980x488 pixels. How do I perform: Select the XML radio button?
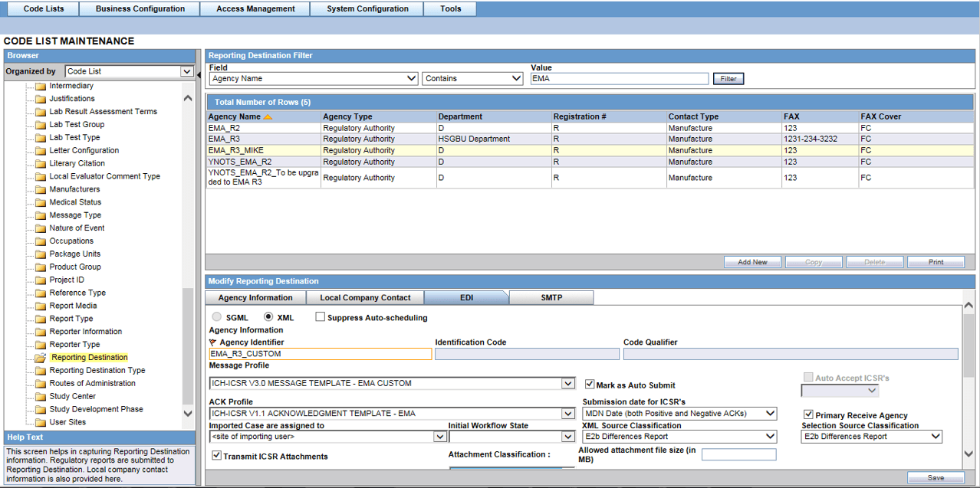point(268,317)
